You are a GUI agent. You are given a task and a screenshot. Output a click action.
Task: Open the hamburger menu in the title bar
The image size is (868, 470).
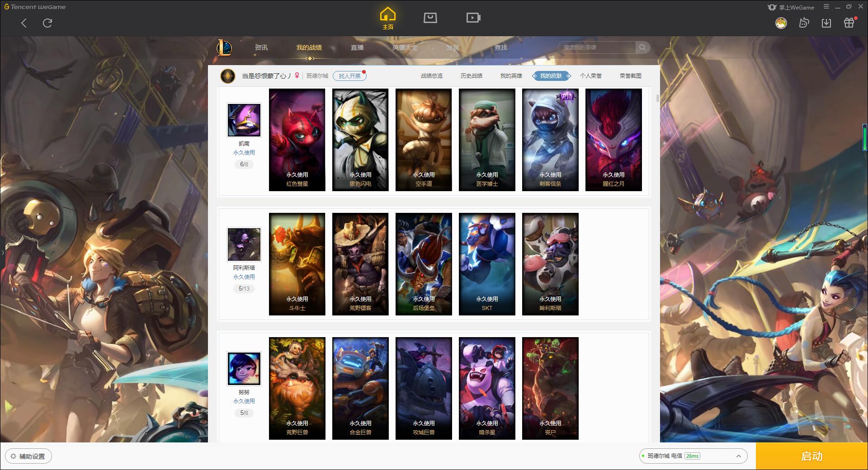click(826, 7)
